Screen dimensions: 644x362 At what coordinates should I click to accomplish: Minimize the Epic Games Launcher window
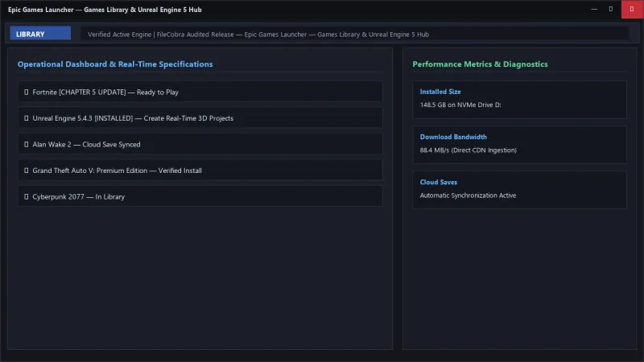tap(594, 9)
